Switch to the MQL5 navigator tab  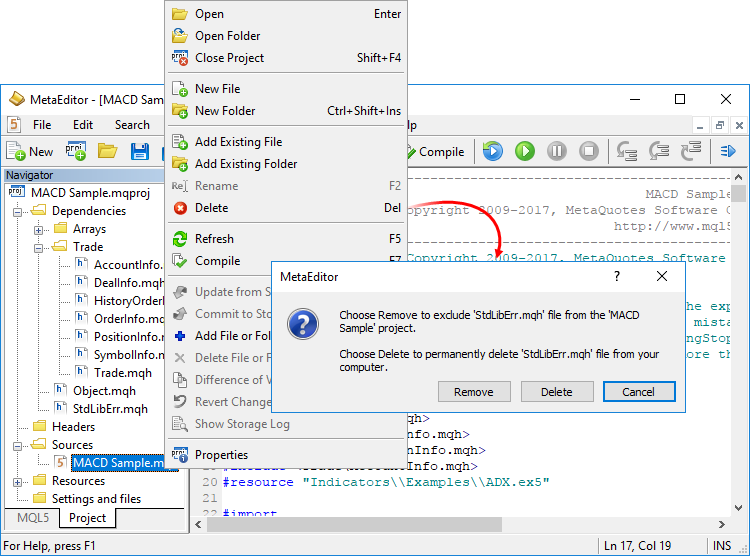click(33, 518)
